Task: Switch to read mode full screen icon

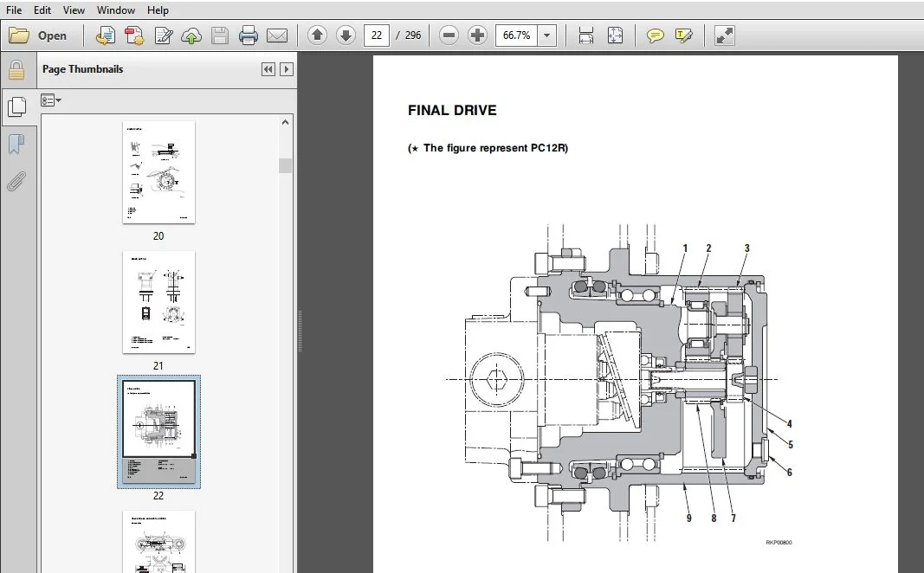Action: [x=724, y=35]
